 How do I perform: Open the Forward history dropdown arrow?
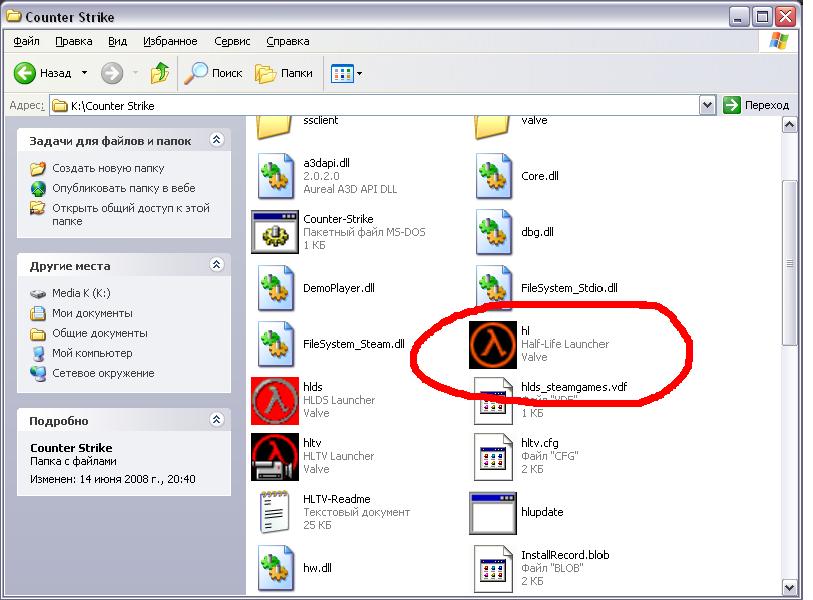[135, 73]
